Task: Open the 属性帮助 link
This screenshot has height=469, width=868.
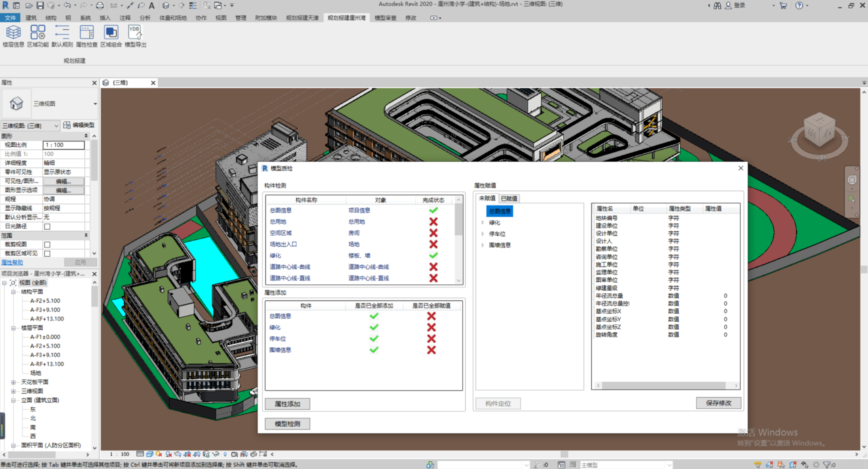Action: (12, 262)
